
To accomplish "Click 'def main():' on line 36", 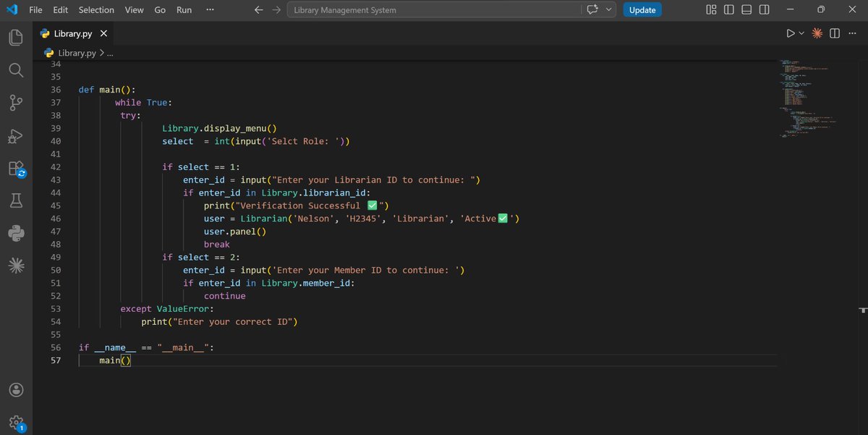I will tap(107, 90).
